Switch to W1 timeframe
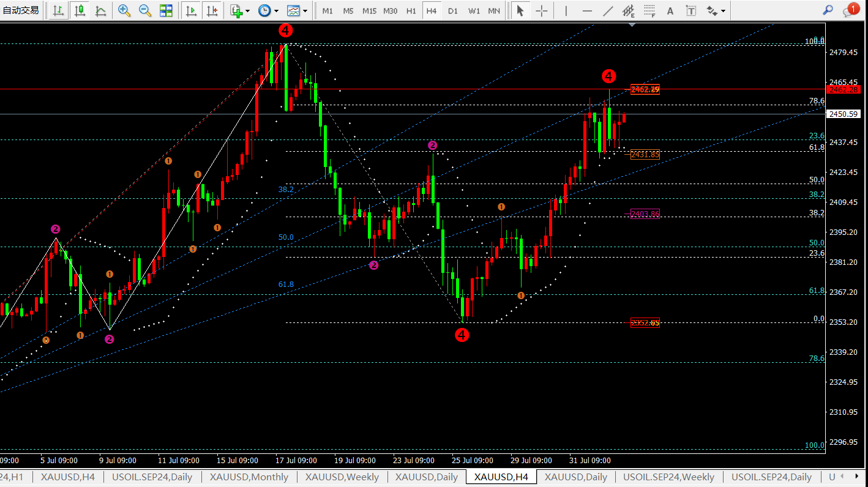The width and height of the screenshot is (868, 487). tap(474, 11)
